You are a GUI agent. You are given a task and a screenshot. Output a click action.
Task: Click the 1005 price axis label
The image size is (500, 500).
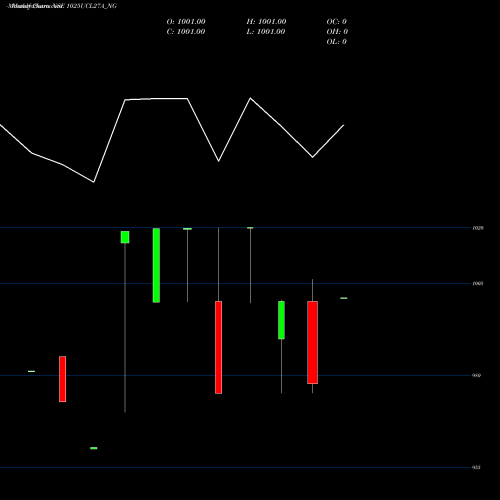coord(478,284)
